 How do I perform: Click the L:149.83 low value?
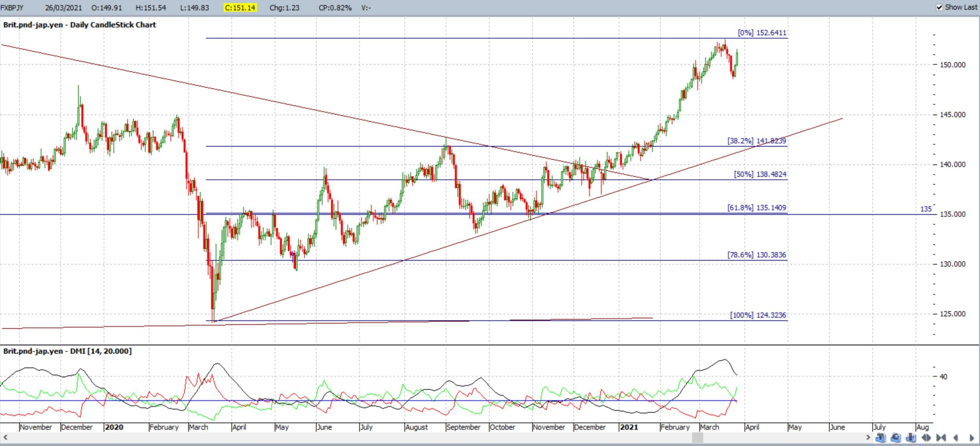tap(194, 7)
